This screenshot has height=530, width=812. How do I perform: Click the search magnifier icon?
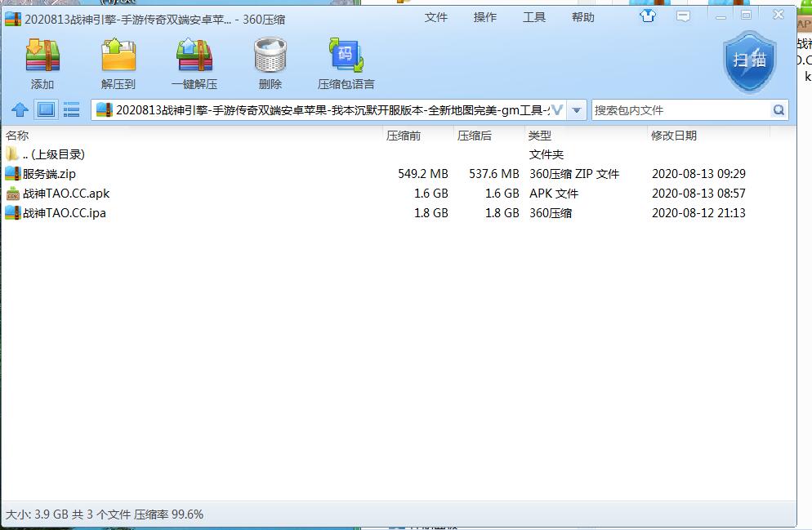(x=779, y=109)
